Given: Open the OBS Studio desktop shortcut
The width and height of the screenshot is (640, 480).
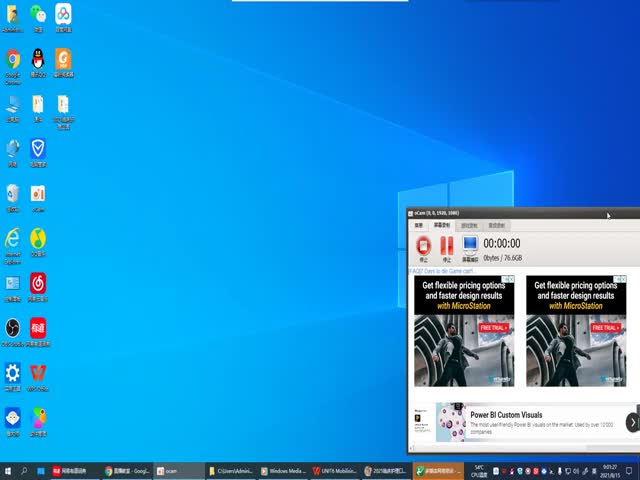Looking at the screenshot, I should [13, 329].
